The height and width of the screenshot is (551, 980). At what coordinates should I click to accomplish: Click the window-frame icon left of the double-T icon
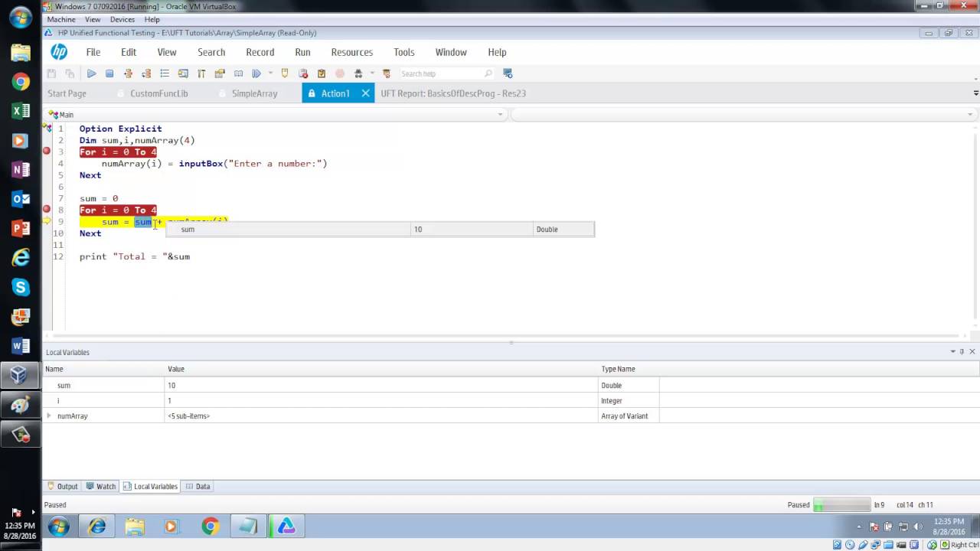coord(183,73)
